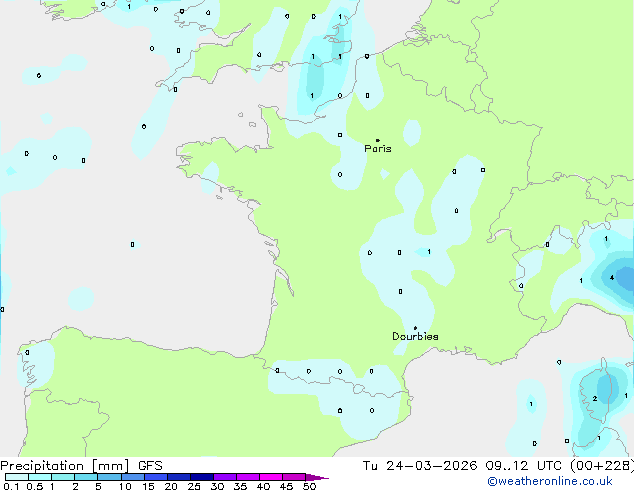Click the 15–20 mm legend swatch

pyautogui.click(x=155, y=477)
